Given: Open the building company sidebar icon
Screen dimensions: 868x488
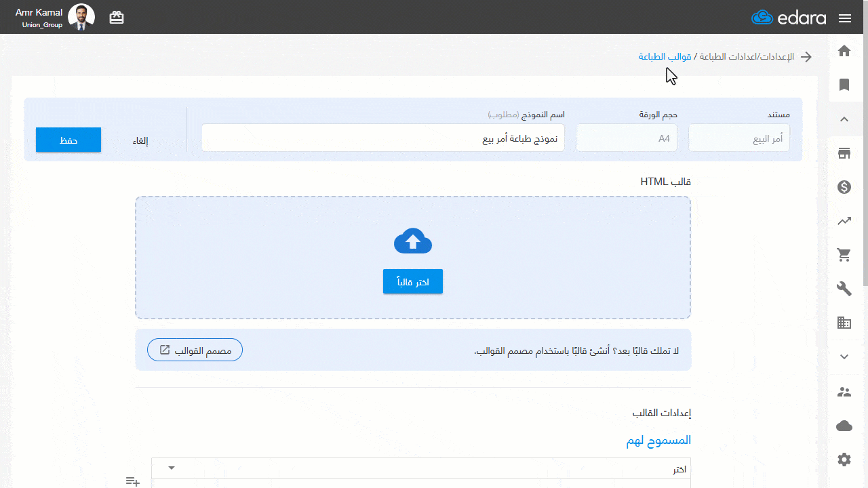Looking at the screenshot, I should 844,323.
